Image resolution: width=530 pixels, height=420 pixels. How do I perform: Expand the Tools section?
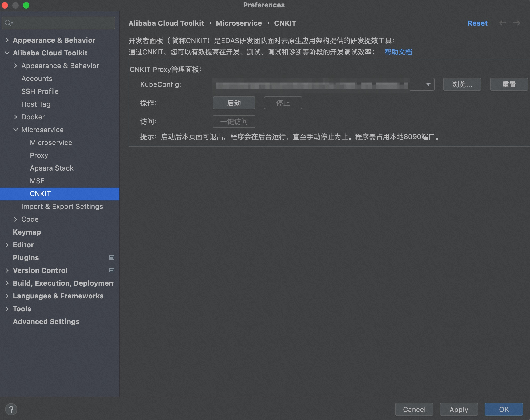coord(7,309)
